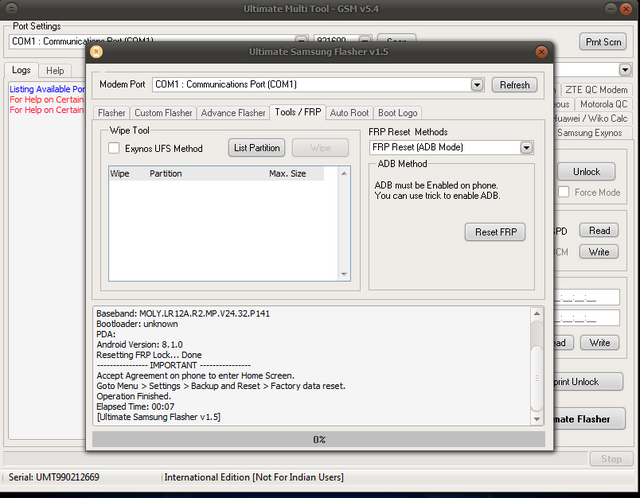Click the partition list scroll up arrow

[344, 173]
